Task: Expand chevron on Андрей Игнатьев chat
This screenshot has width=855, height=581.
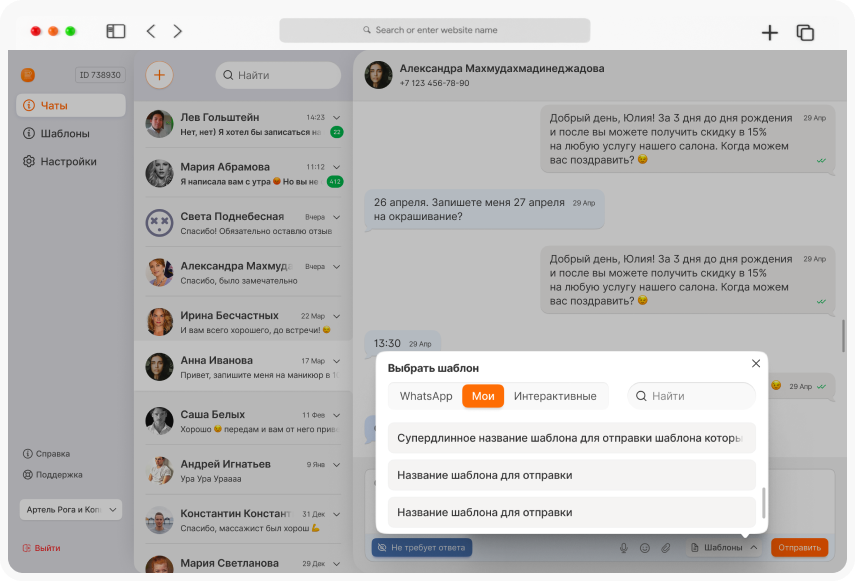Action: click(336, 464)
